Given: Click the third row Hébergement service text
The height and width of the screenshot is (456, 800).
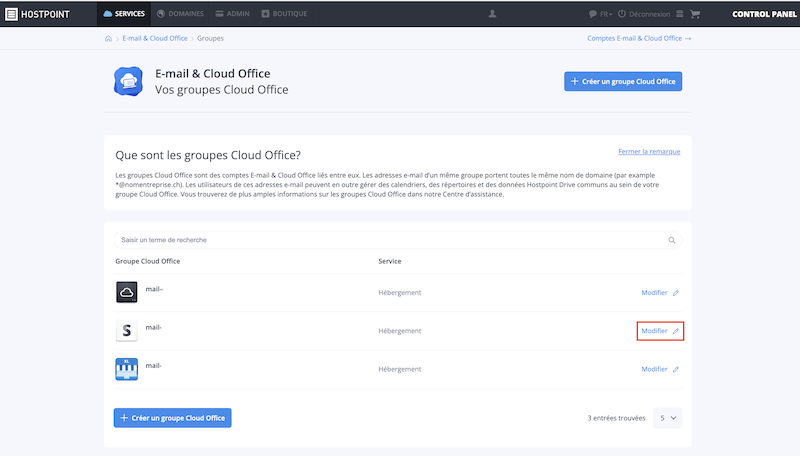Looking at the screenshot, I should (x=399, y=369).
